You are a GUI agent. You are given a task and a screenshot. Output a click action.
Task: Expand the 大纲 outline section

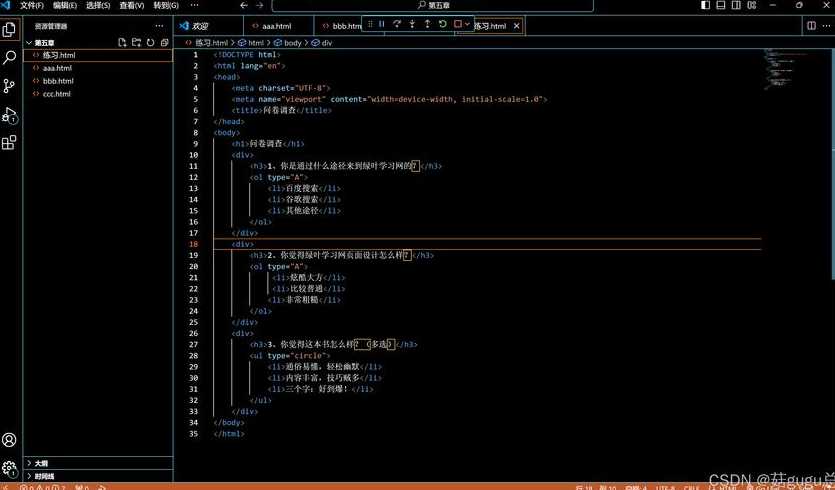click(98, 463)
